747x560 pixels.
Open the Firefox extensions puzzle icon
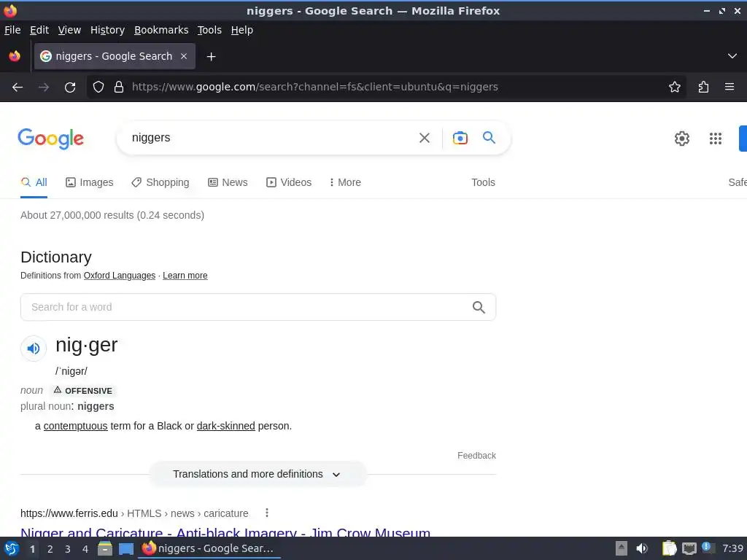click(703, 87)
